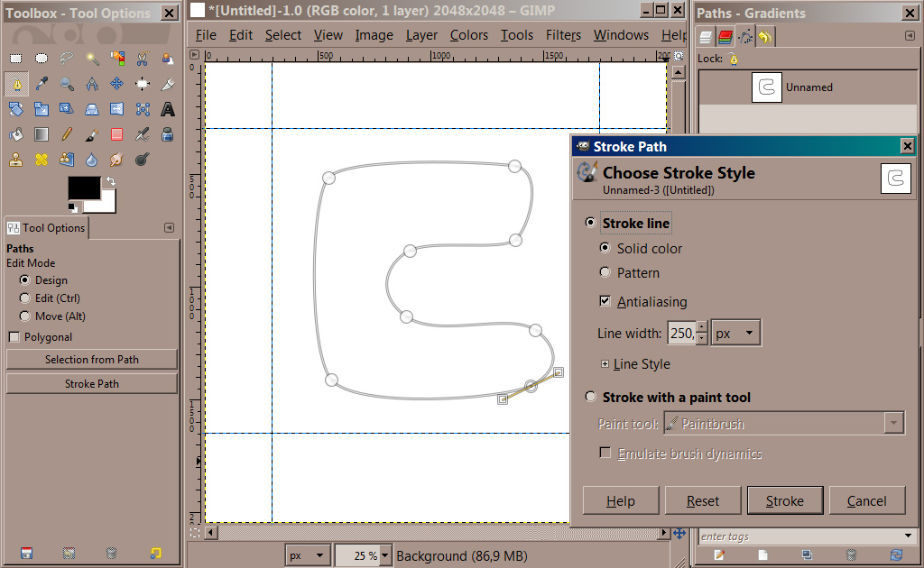Choose Solid color stroke option
Viewport: 924px width, 568px height.
click(x=605, y=248)
